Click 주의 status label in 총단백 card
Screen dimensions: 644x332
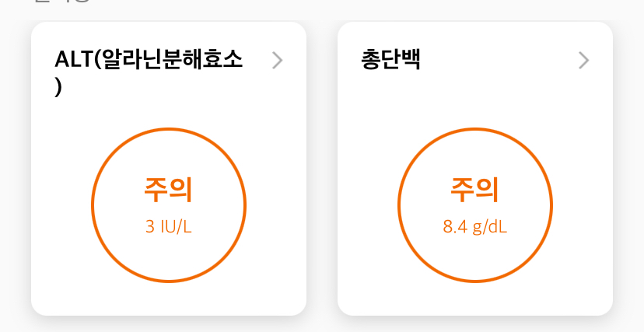(x=475, y=189)
